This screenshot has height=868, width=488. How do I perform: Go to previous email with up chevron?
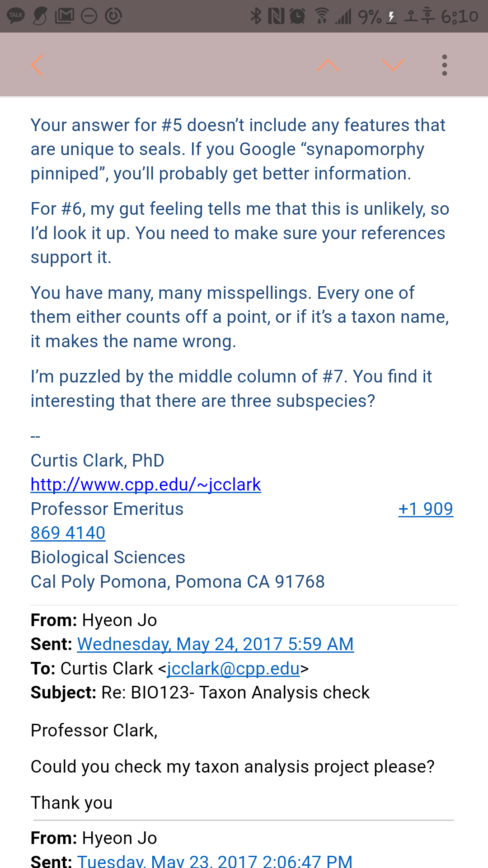click(328, 65)
